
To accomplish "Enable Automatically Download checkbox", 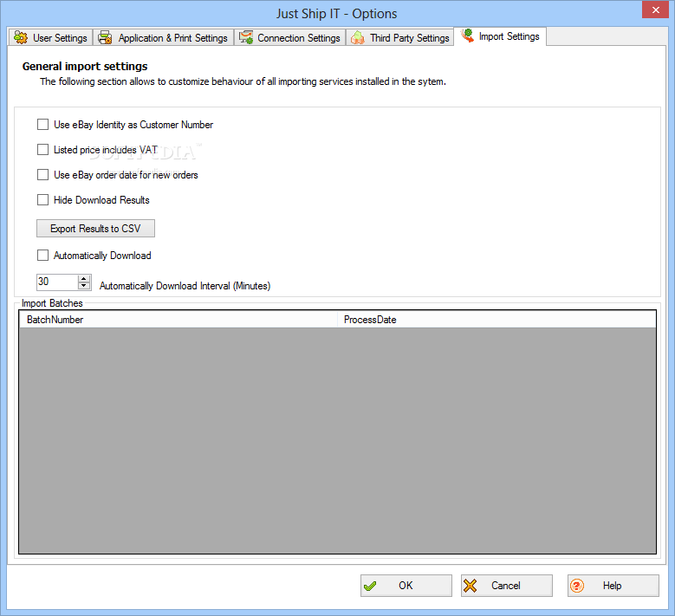I will pyautogui.click(x=42, y=256).
